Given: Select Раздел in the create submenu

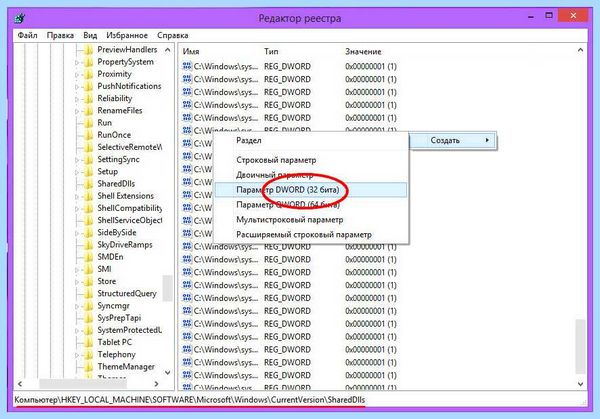Looking at the screenshot, I should pyautogui.click(x=311, y=140).
